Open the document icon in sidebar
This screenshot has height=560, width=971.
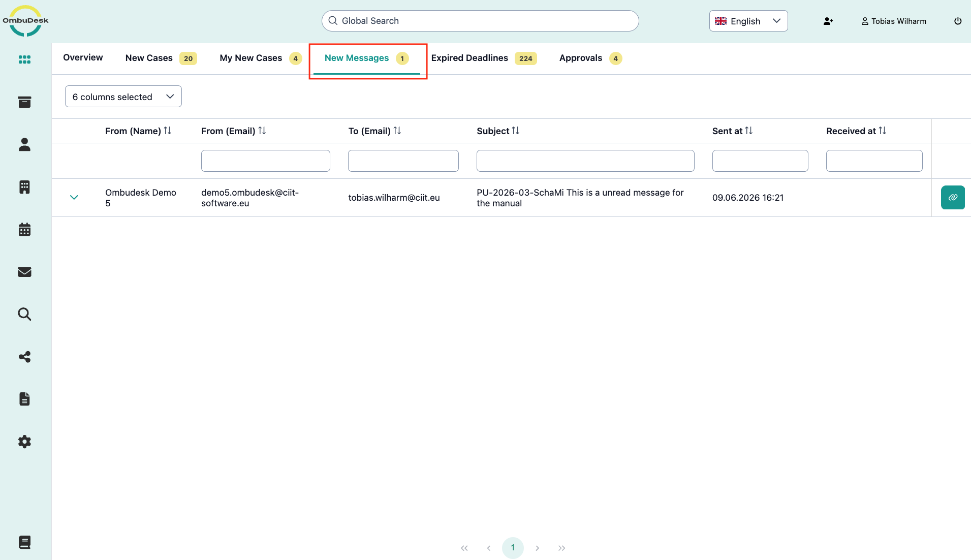pos(24,399)
